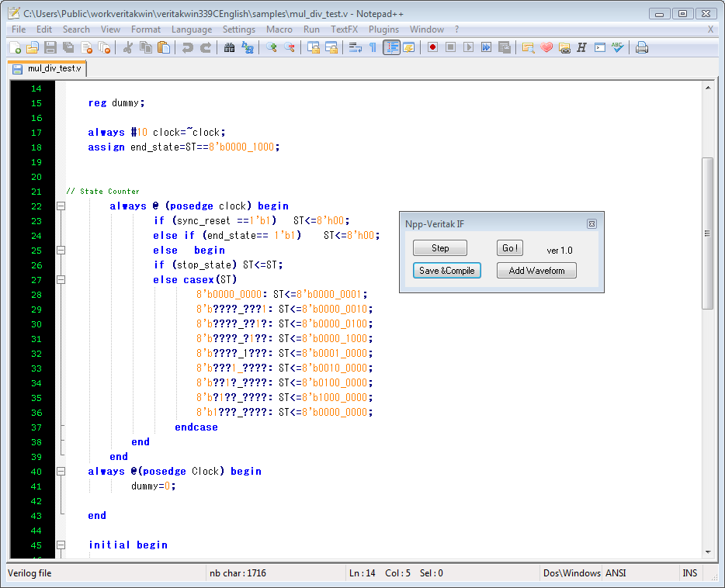Open the Language menu
Viewport: 725px width, 588px height.
point(192,29)
